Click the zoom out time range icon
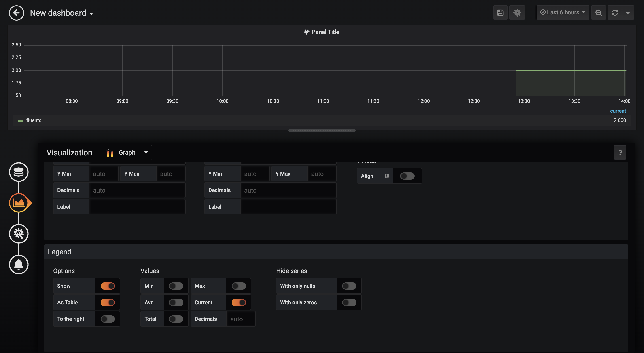Screen dimensions: 644x353 [x=599, y=13]
